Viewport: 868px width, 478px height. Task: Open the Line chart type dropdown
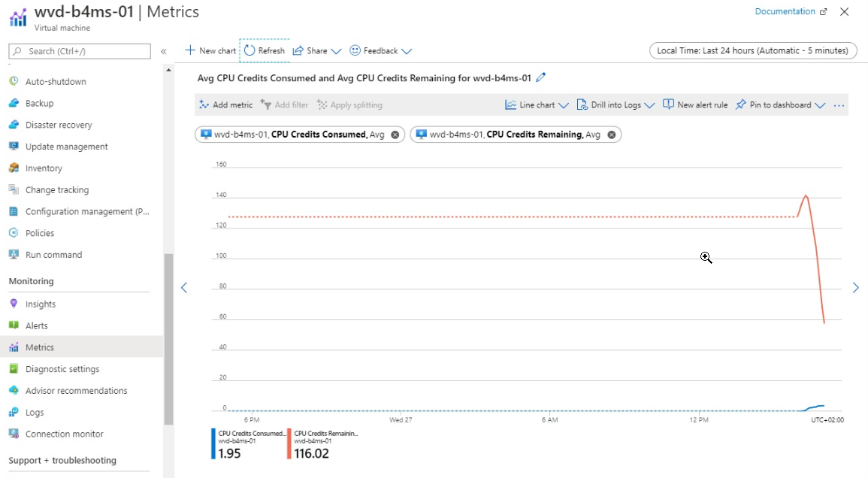coord(537,104)
